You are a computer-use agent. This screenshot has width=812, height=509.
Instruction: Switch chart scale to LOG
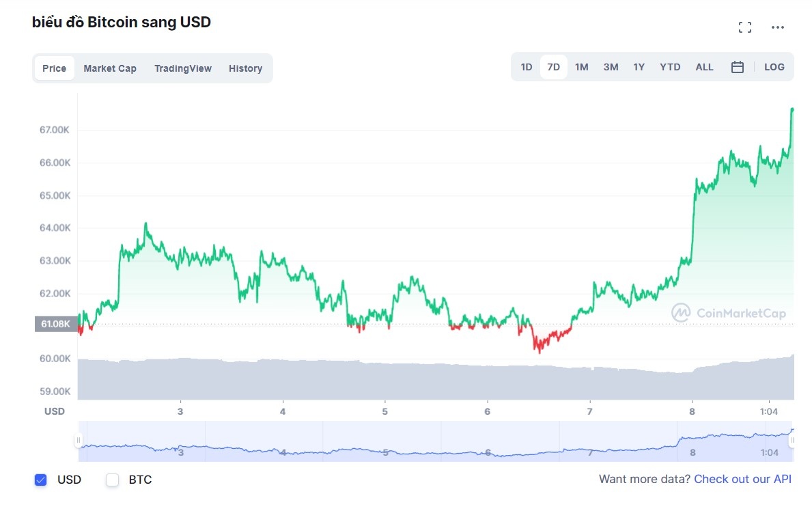pyautogui.click(x=774, y=66)
